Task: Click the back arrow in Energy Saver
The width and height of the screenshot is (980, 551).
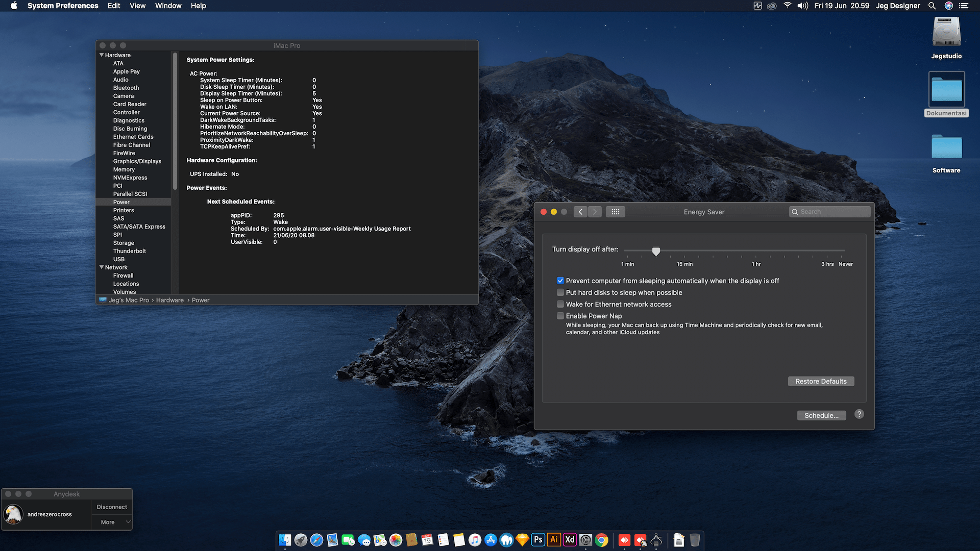Action: tap(580, 212)
